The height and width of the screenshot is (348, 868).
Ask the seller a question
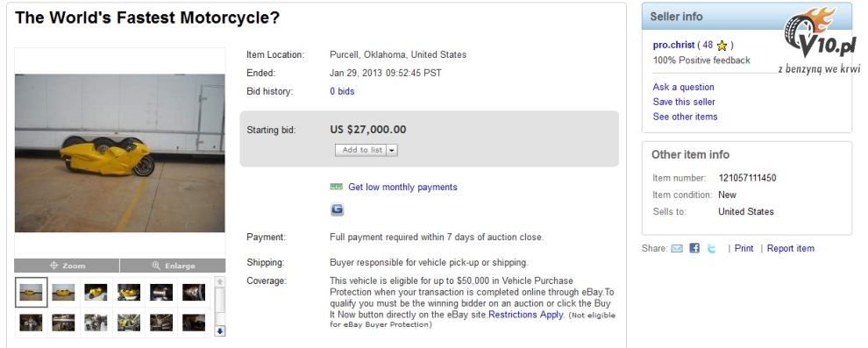point(683,87)
